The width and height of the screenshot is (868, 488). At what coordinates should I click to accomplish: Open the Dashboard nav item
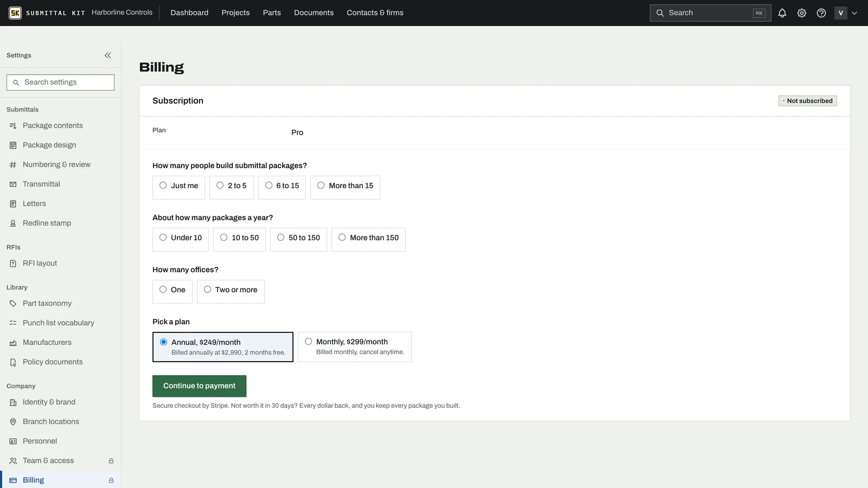click(x=189, y=13)
